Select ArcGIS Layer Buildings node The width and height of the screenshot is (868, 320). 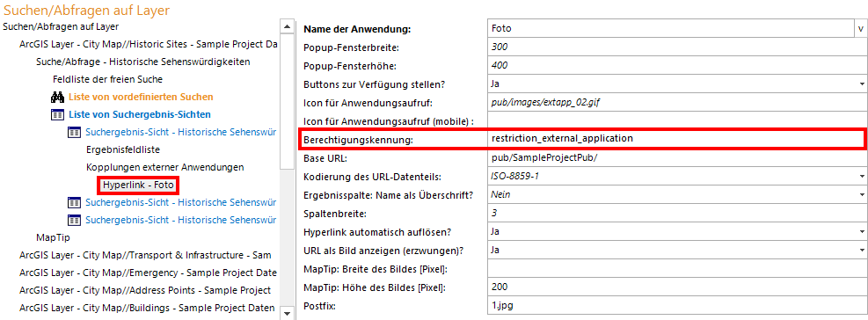147,308
